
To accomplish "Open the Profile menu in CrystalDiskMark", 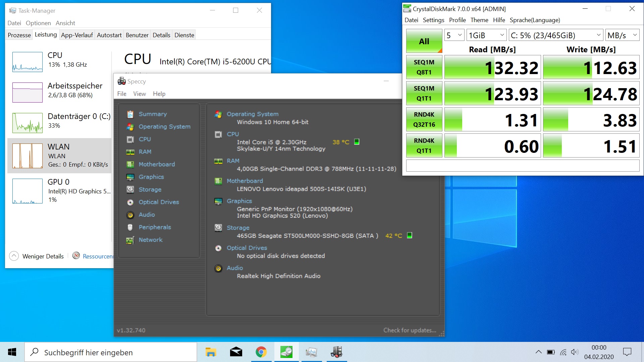I will click(457, 20).
